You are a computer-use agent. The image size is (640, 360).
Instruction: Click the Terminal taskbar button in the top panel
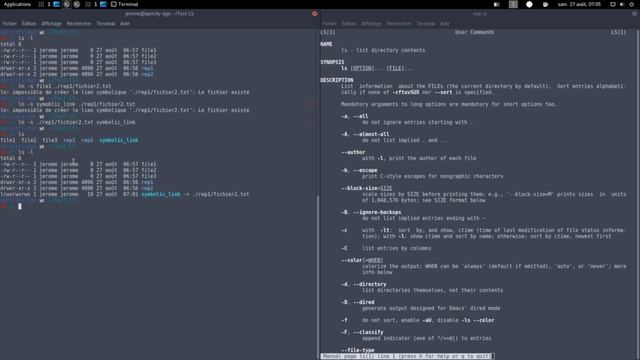pos(124,4)
